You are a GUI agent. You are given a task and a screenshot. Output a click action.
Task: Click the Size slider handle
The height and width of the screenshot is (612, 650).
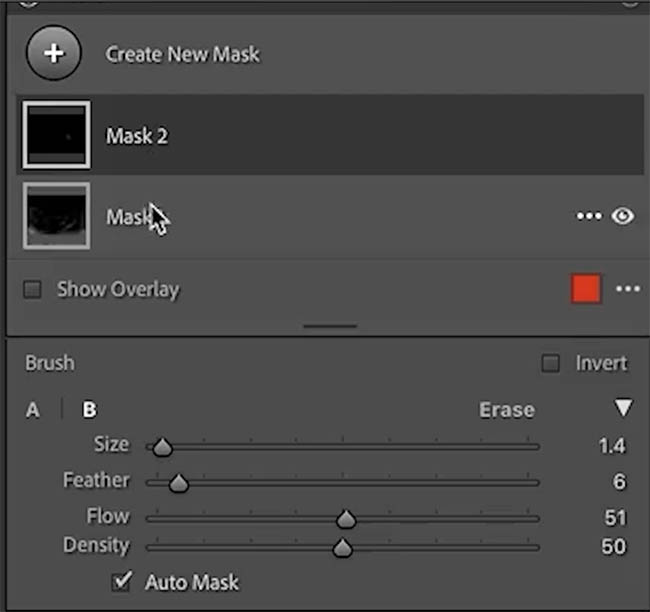162,447
